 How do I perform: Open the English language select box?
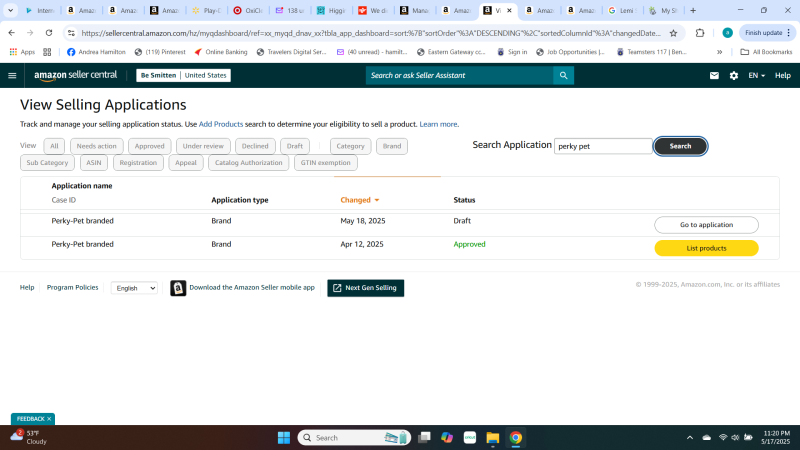pos(134,288)
